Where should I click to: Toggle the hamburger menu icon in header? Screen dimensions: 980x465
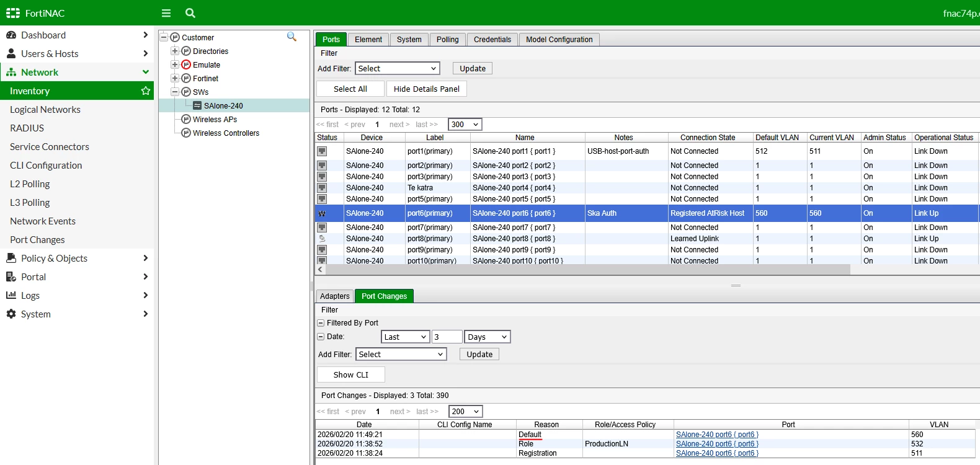(166, 13)
